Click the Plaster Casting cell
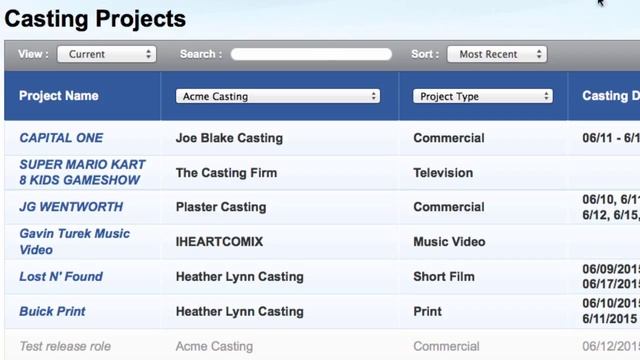Image resolution: width=640 pixels, height=360 pixels. pos(221,207)
